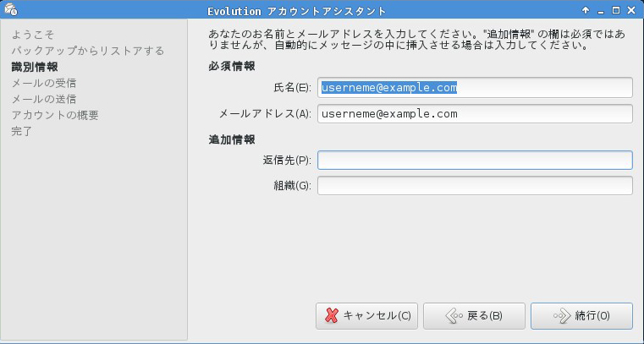Choose バックアップからリストアする in the sidebar
The image size is (644, 344).
point(87,51)
